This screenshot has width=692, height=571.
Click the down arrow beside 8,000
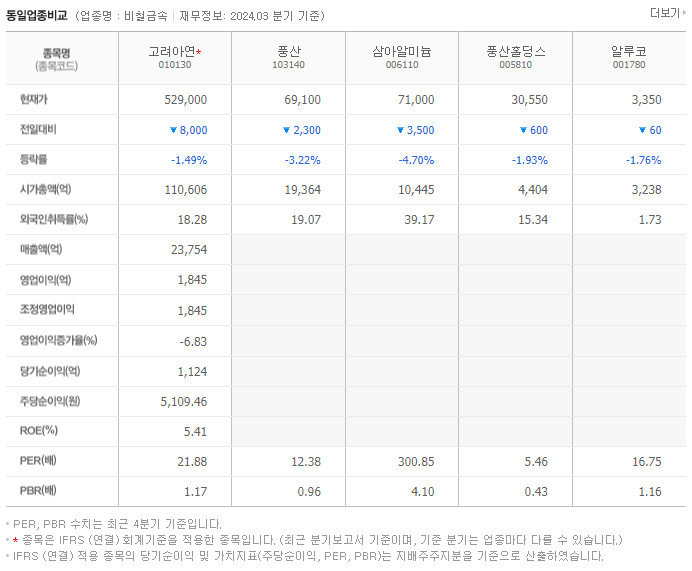(173, 130)
